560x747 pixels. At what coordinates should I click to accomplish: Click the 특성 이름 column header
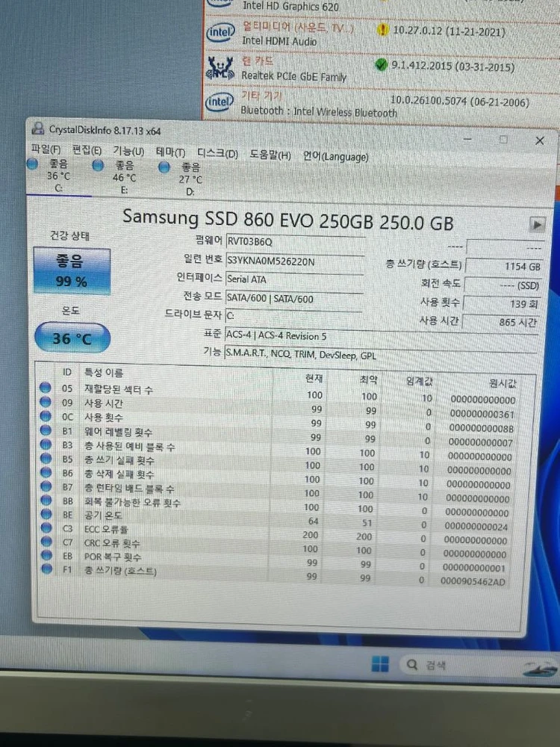click(103, 373)
